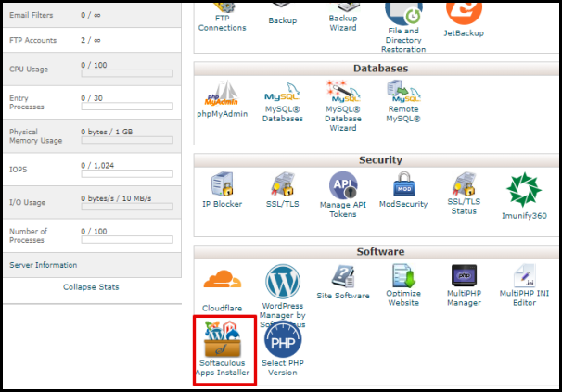Screen dimensions: 562x392
Task: Open Remote MySQL settings
Action: [403, 101]
